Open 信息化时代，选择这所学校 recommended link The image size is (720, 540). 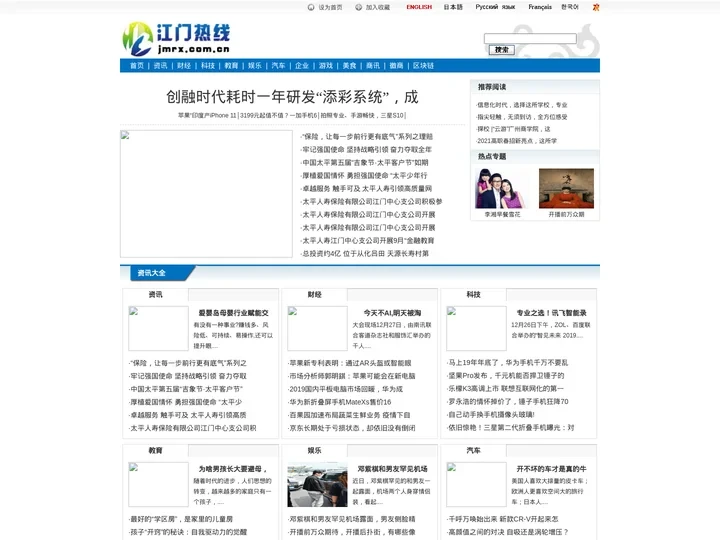pyautogui.click(x=522, y=105)
